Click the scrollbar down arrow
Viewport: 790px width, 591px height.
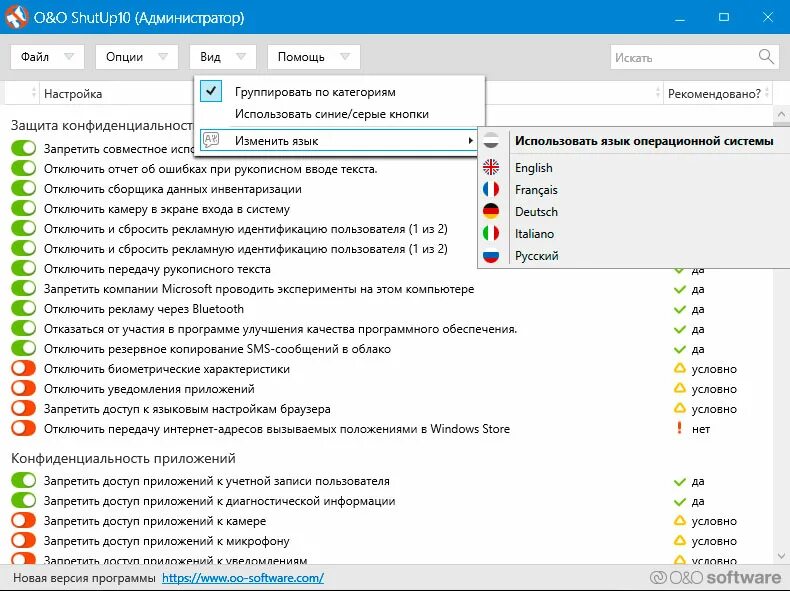(781, 556)
